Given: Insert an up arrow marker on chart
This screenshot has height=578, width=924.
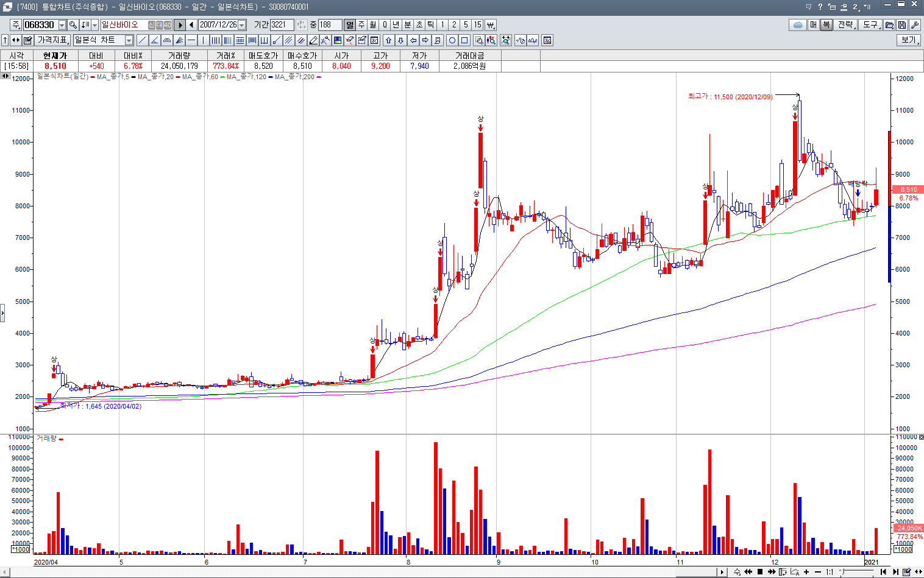Looking at the screenshot, I should tap(388, 40).
